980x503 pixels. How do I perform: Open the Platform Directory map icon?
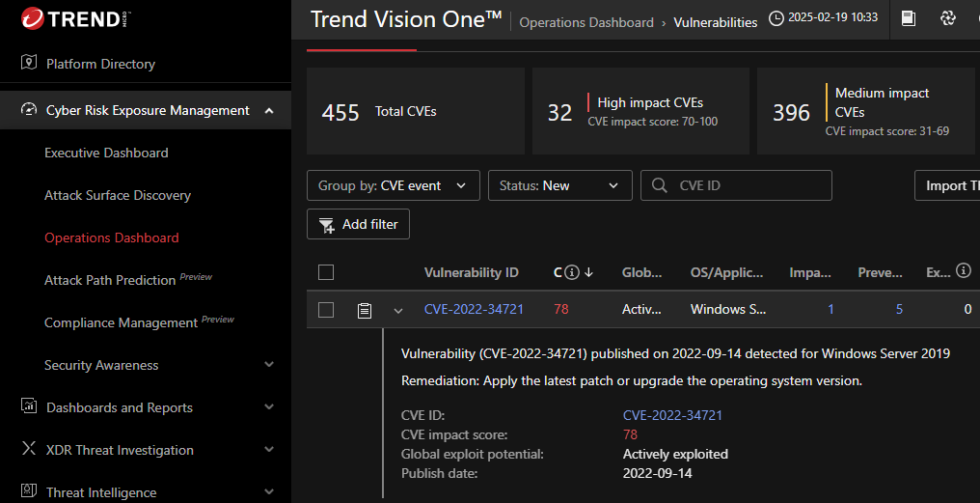pos(28,64)
